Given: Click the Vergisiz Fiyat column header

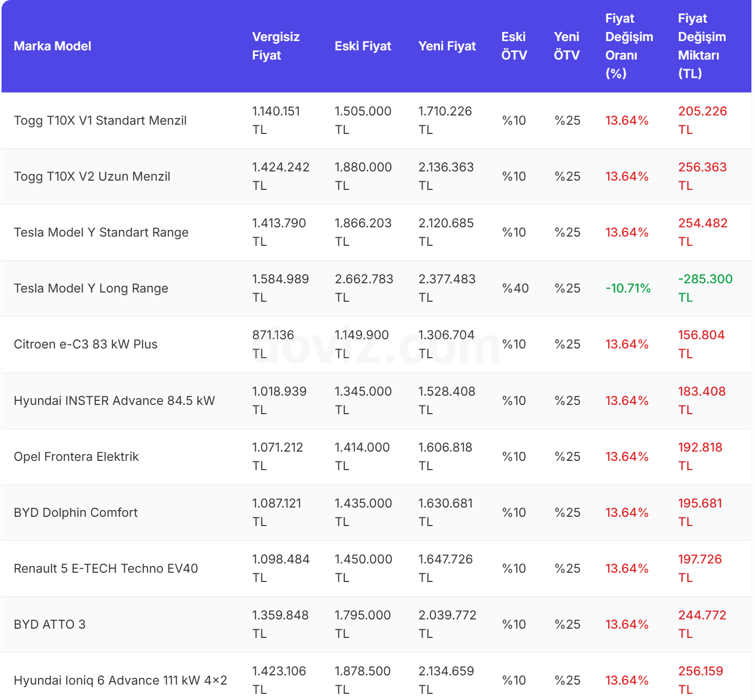Looking at the screenshot, I should pos(275,46).
